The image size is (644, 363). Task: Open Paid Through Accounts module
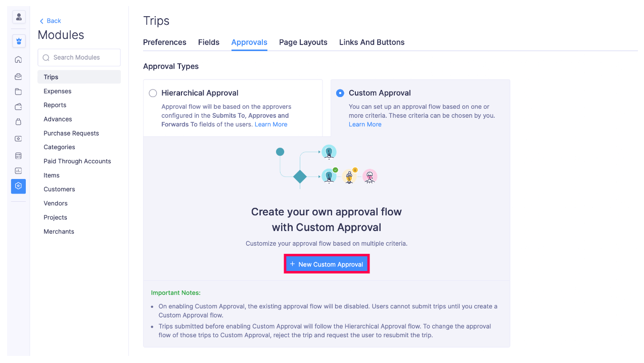[77, 161]
